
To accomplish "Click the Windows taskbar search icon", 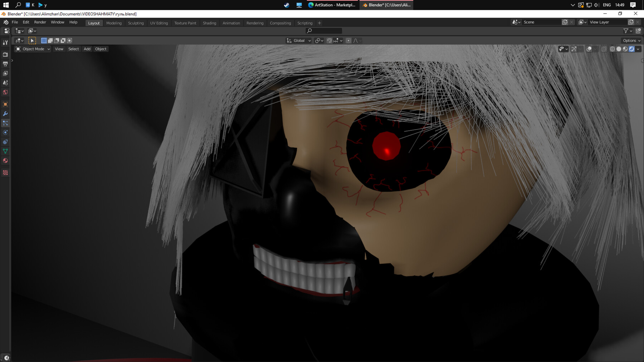I will 18,5.
